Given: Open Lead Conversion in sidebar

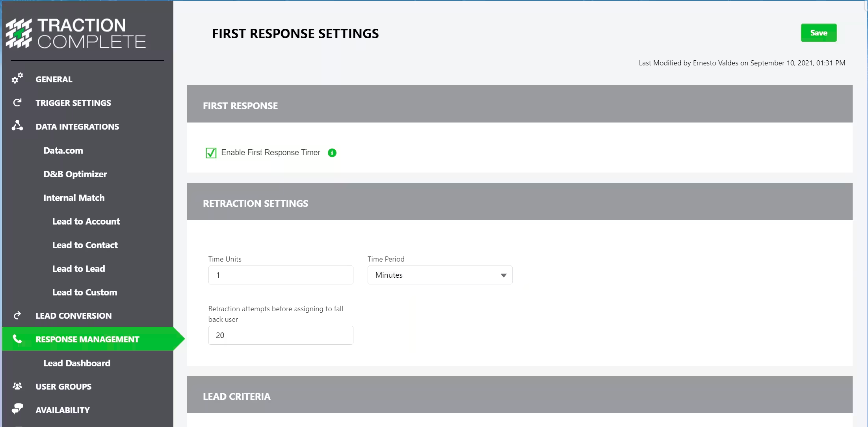Looking at the screenshot, I should click(x=73, y=316).
